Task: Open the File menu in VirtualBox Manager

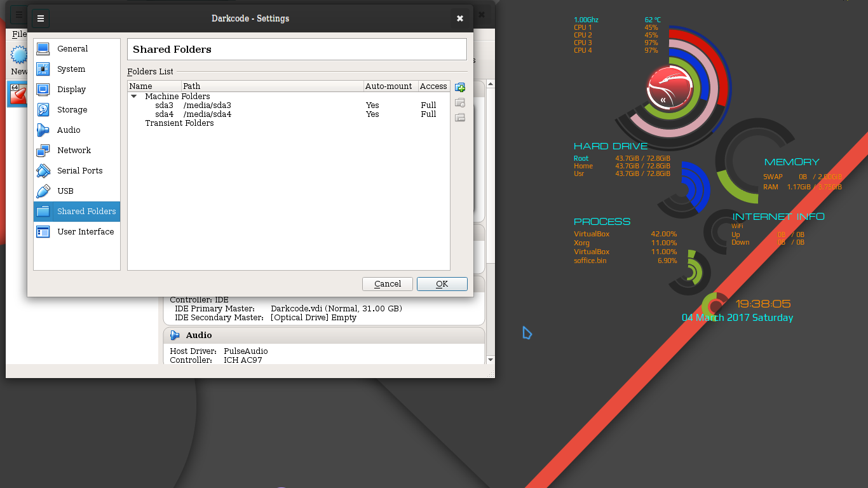Action: 19,34
